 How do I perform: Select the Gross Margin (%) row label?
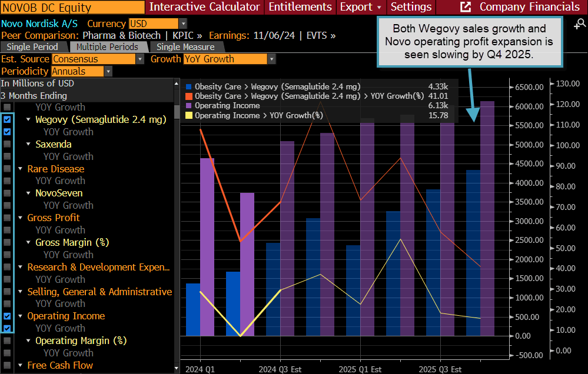[72, 242]
